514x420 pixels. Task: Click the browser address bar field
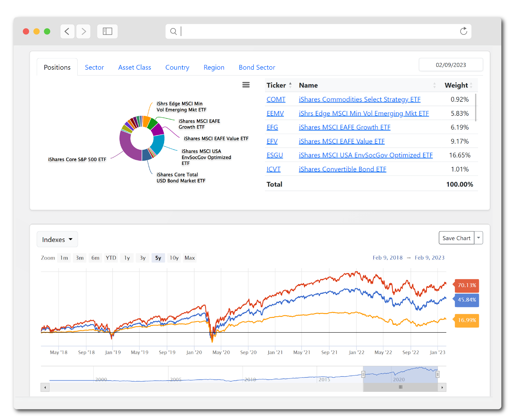coord(318,31)
